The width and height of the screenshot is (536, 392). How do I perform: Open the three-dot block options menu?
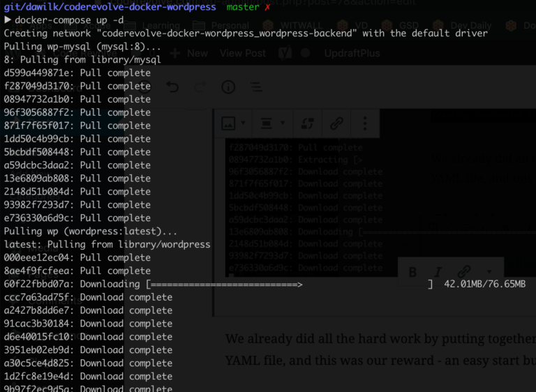(365, 123)
